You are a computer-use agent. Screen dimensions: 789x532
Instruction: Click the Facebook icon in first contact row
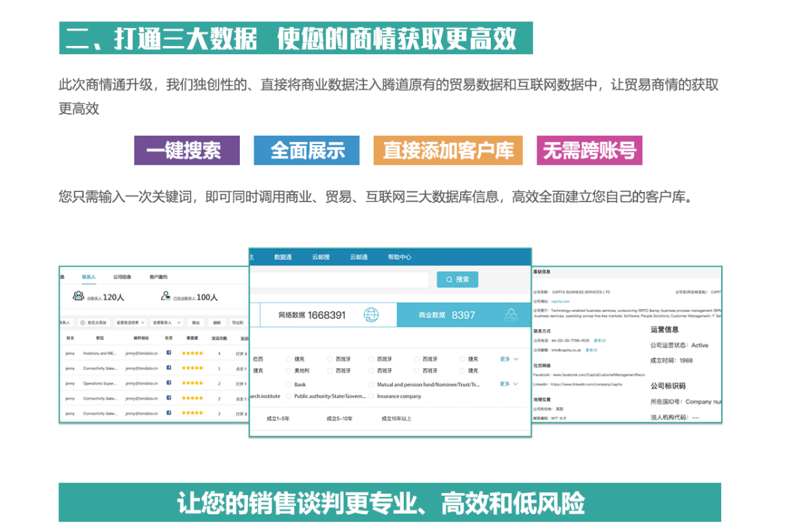pyautogui.click(x=169, y=353)
